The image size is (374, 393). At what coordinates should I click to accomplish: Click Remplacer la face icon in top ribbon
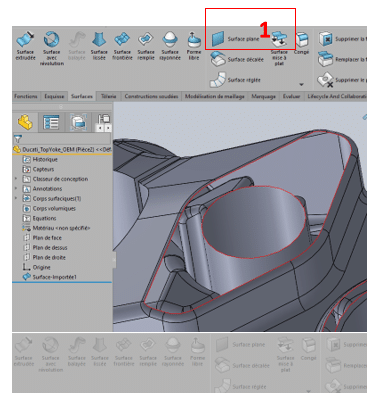pos(325,59)
